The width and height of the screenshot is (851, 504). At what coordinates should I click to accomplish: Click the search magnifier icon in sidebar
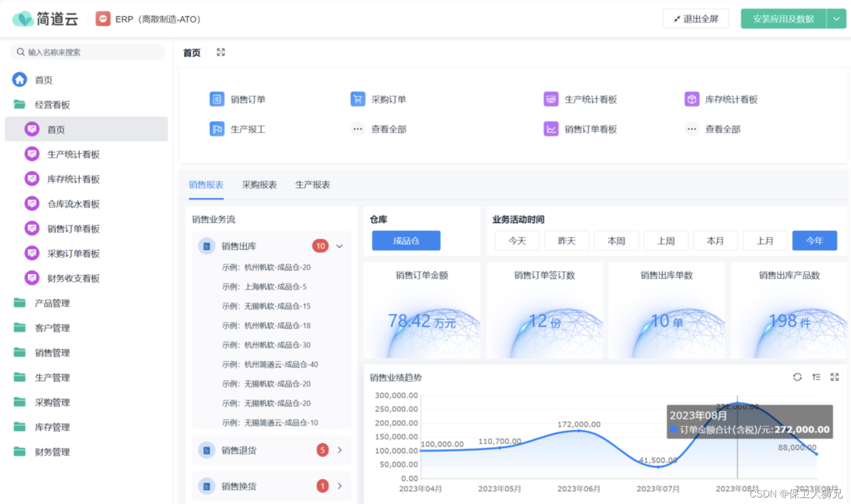pyautogui.click(x=21, y=52)
